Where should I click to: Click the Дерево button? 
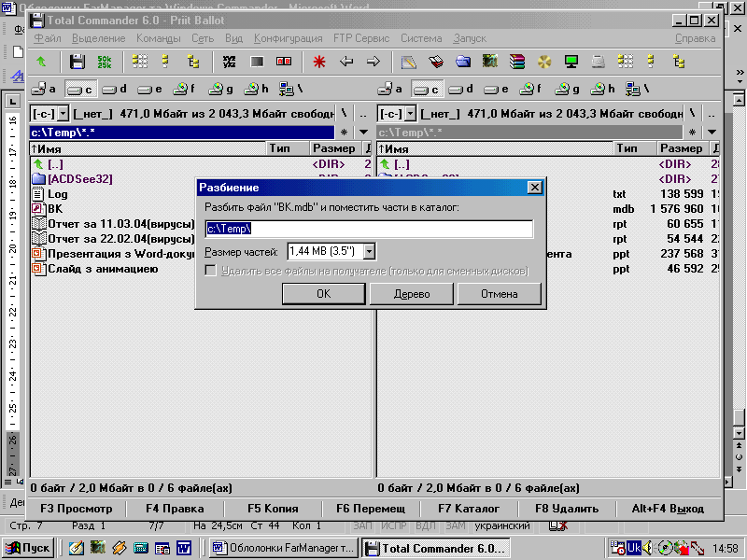tap(412, 294)
